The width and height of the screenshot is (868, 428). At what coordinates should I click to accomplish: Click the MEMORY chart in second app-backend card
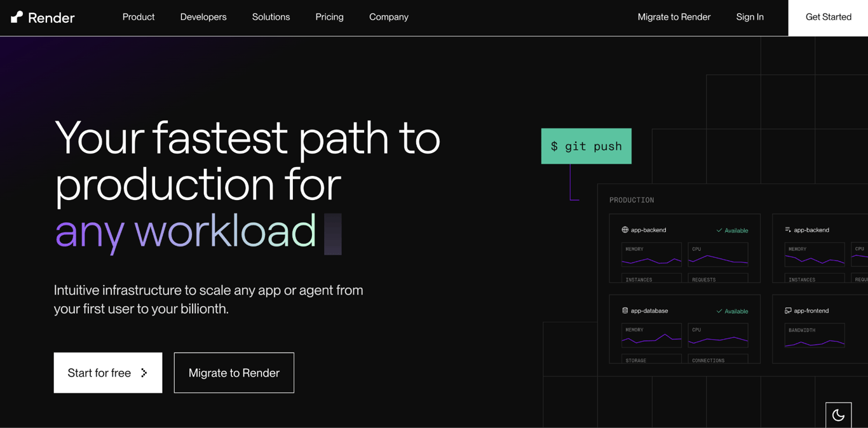tap(815, 255)
